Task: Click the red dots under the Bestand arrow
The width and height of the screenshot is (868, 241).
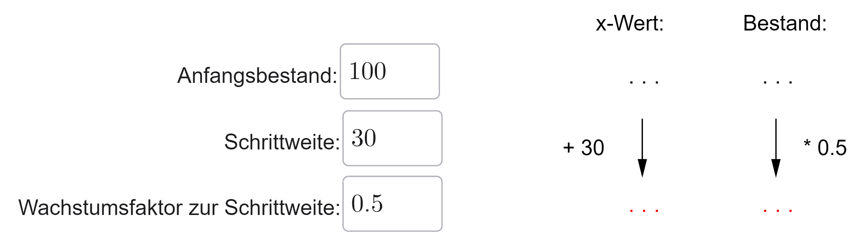Action: [777, 210]
